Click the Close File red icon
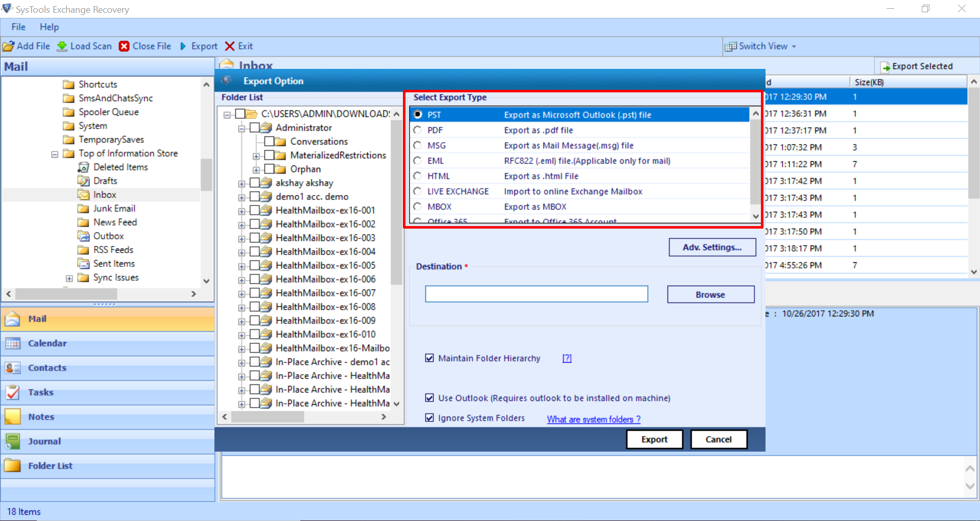This screenshot has width=980, height=521. coord(124,46)
